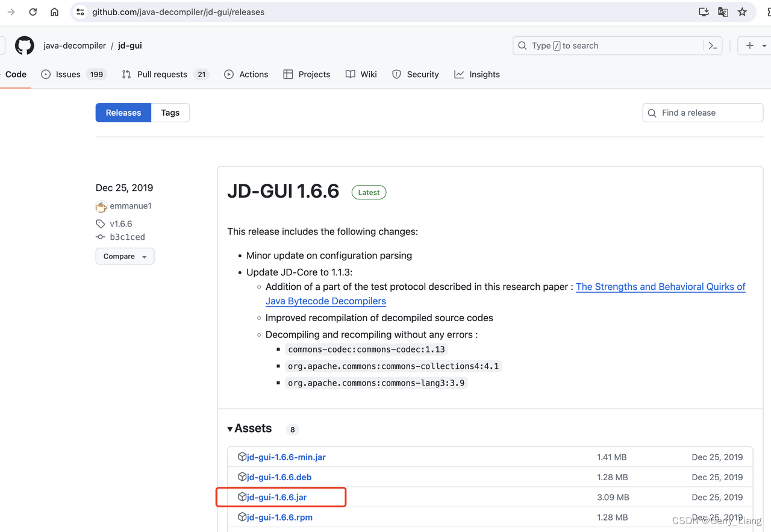
Task: Collapse the Assets section
Action: pyautogui.click(x=249, y=428)
